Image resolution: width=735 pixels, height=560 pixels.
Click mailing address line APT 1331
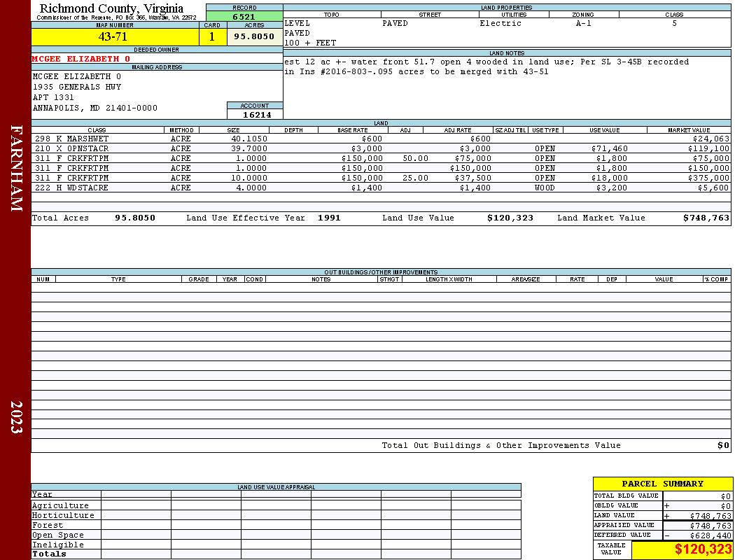coord(53,97)
